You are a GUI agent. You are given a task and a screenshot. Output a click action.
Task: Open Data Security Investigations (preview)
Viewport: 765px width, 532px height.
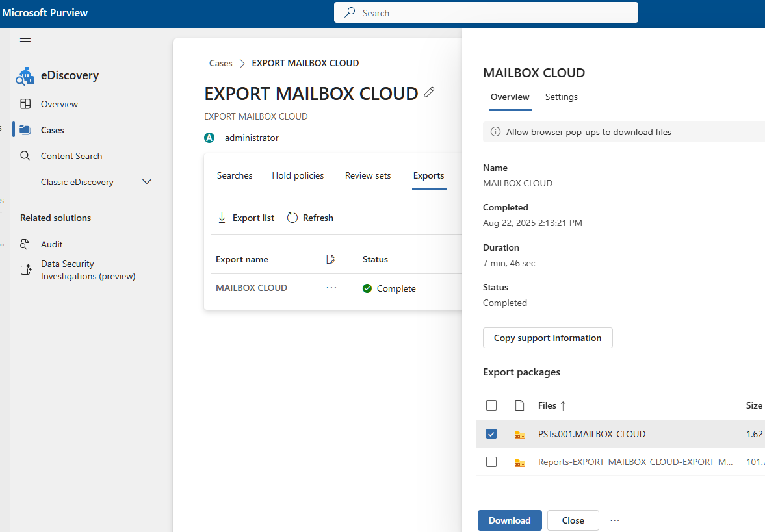[x=88, y=270]
